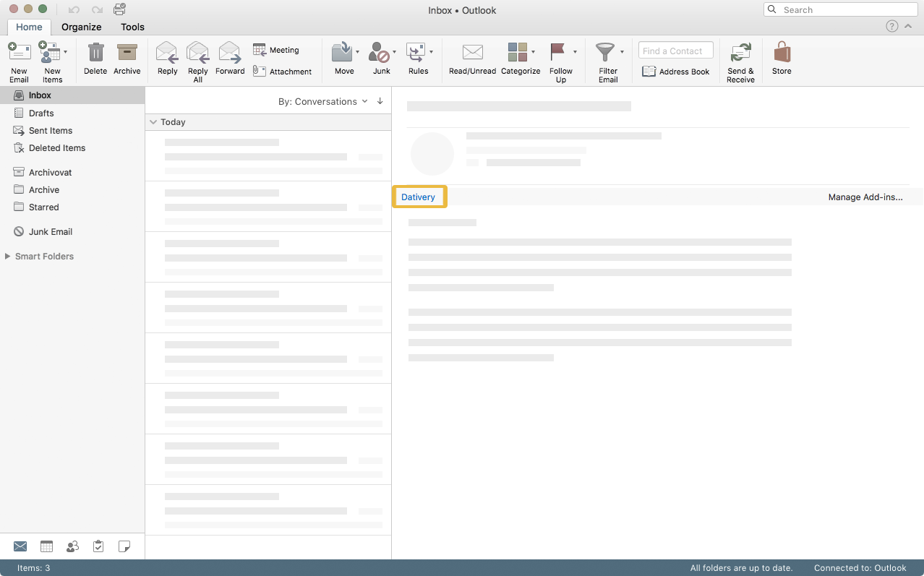Click 'Connected to: Outlook' status text
Viewport: 924px width, 576px height.
click(x=860, y=568)
